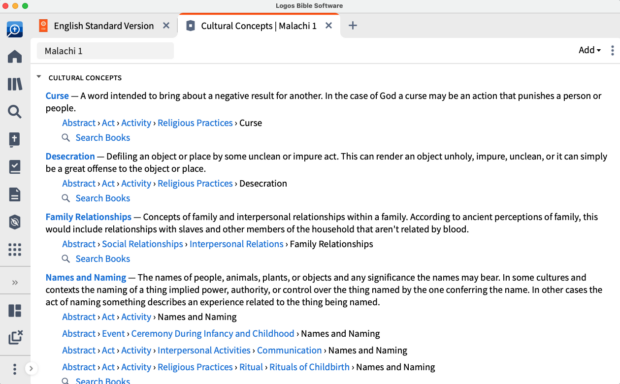Add a new tab with plus
This screenshot has width=620, height=384.
click(x=353, y=26)
